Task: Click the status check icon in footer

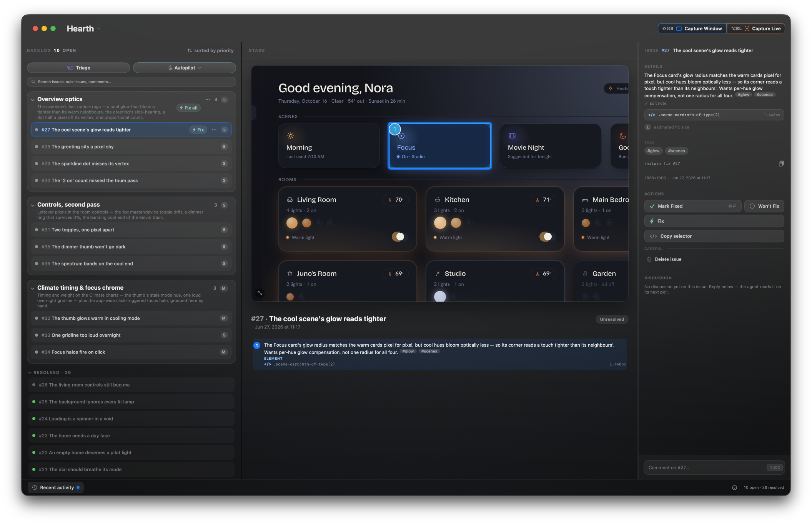Action: [734, 487]
